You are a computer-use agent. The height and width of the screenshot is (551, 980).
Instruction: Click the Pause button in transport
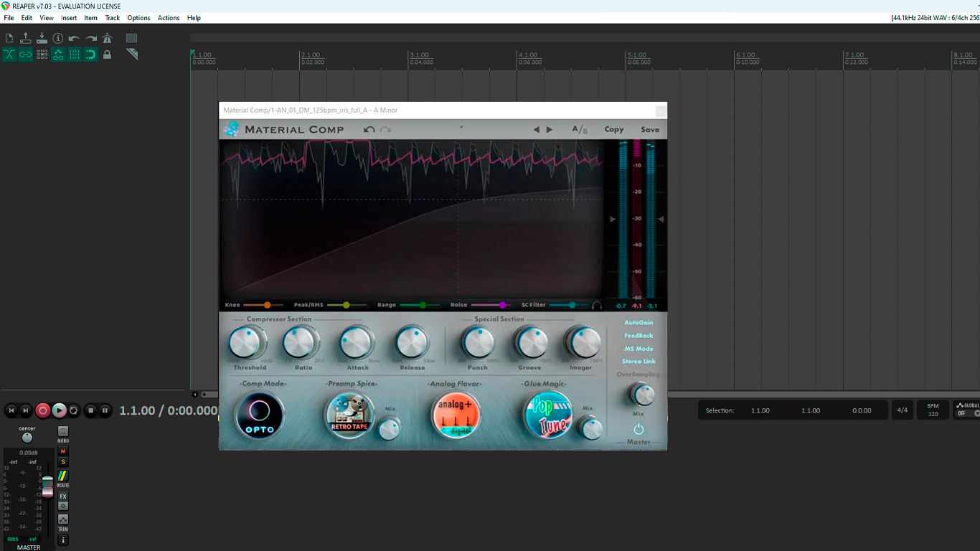click(x=105, y=410)
